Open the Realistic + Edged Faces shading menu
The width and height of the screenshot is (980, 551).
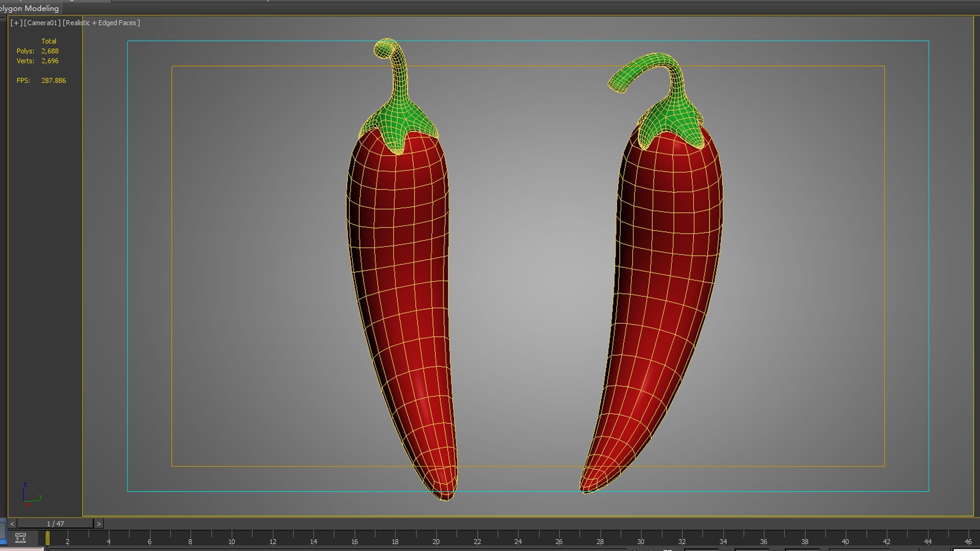pos(101,23)
